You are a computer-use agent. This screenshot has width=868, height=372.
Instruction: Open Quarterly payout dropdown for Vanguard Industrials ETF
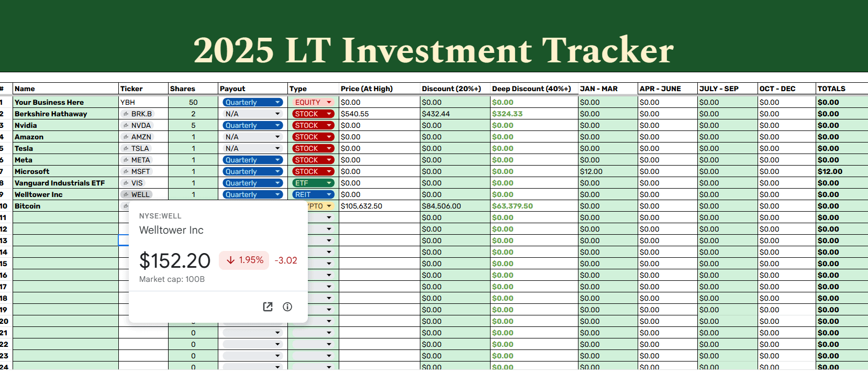click(253, 183)
